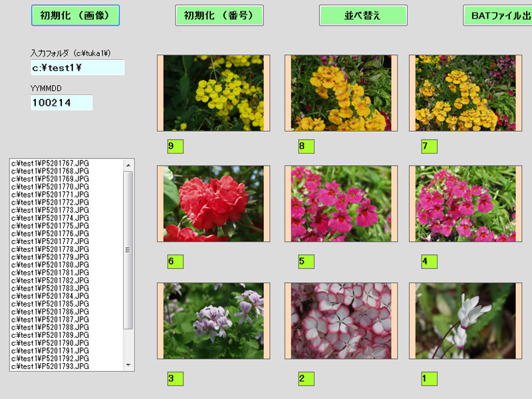This screenshot has height=399, width=532.
Task: Choose the pale purple geranium thumbnail numbered 3
Action: (x=213, y=321)
